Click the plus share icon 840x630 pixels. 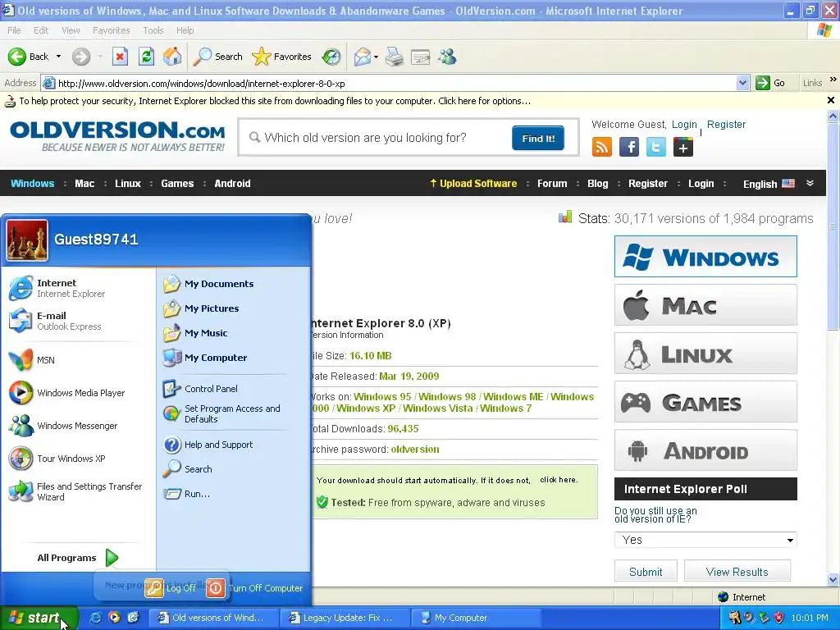[x=683, y=147]
